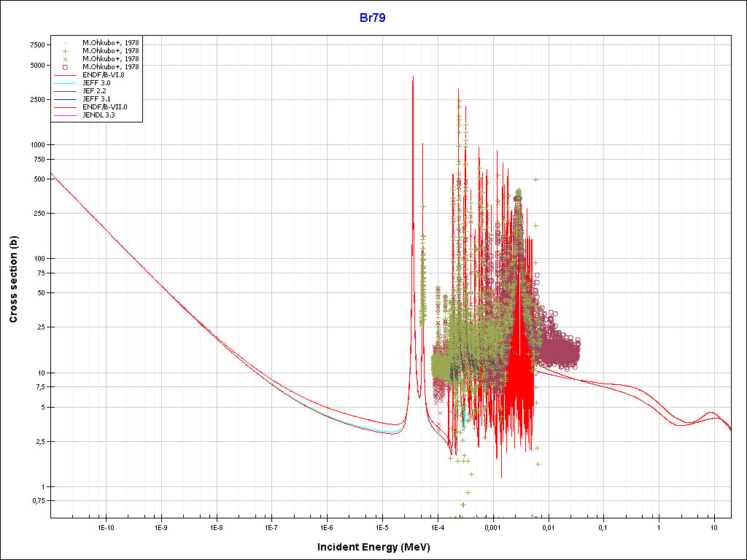
Task: Click the pink x marker in legend
Action: coord(66,58)
